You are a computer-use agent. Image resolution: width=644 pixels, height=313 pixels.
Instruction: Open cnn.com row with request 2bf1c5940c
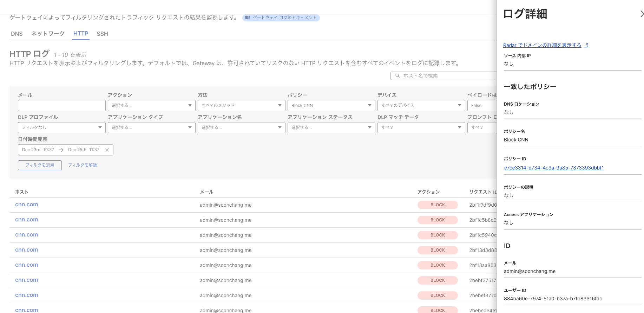point(26,235)
